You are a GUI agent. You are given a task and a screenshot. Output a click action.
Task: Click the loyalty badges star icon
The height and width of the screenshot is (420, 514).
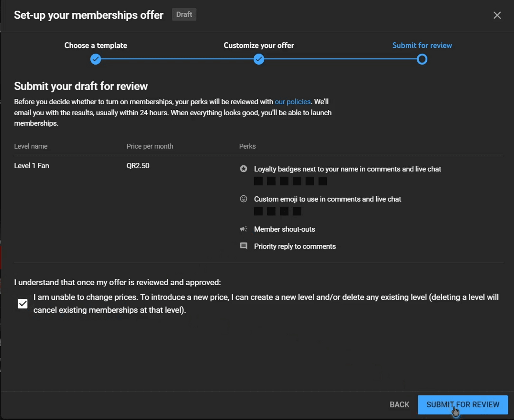243,169
